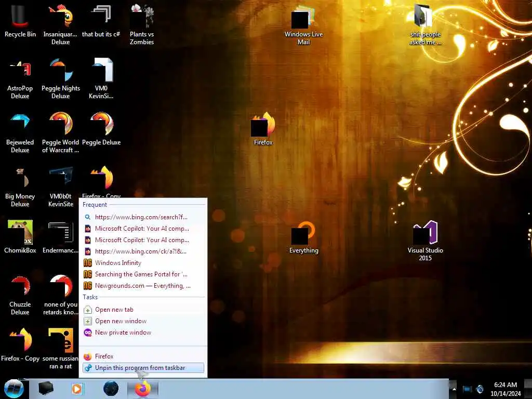Screen dimensions: 532x399
Task: Choose the 'Open new window' task
Action: [x=143, y=321]
